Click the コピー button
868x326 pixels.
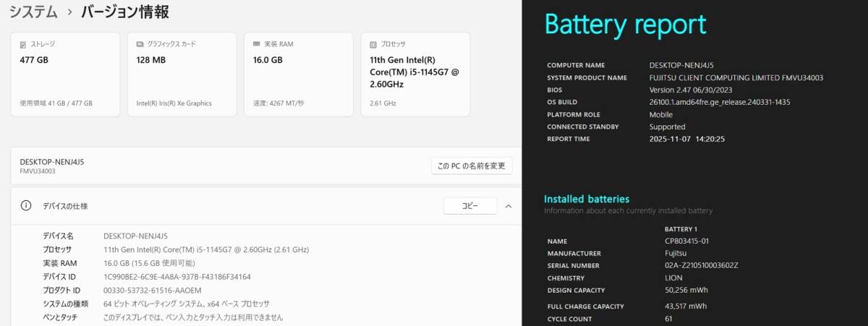(x=470, y=206)
